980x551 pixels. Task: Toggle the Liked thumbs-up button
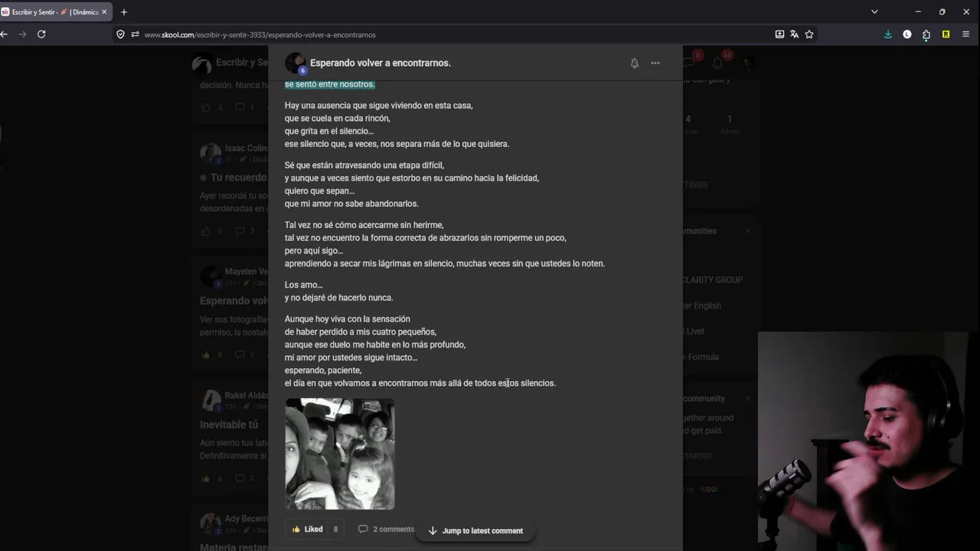[308, 529]
